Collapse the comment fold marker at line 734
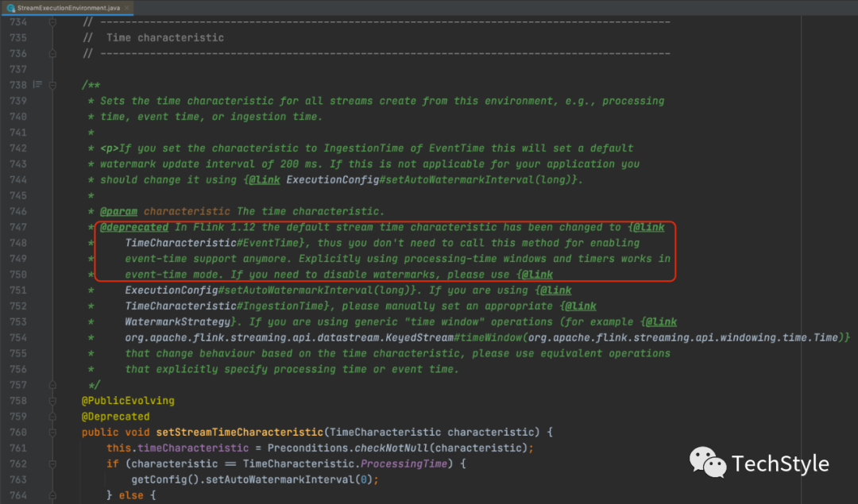Viewport: 858px width, 504px height. click(52, 22)
